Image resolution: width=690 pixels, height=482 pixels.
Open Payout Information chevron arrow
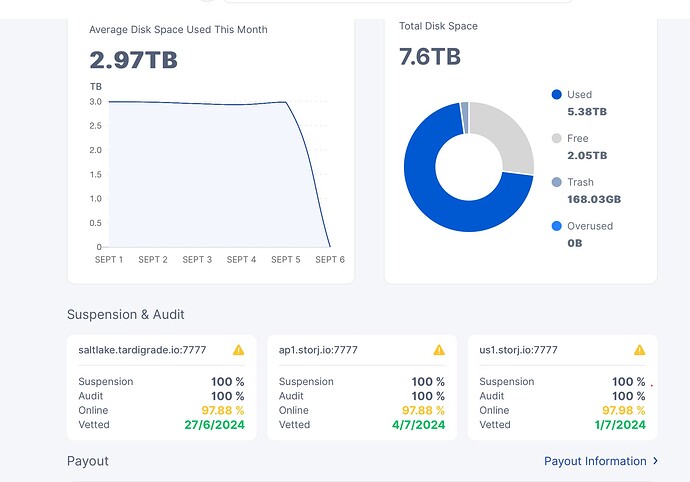pos(655,461)
